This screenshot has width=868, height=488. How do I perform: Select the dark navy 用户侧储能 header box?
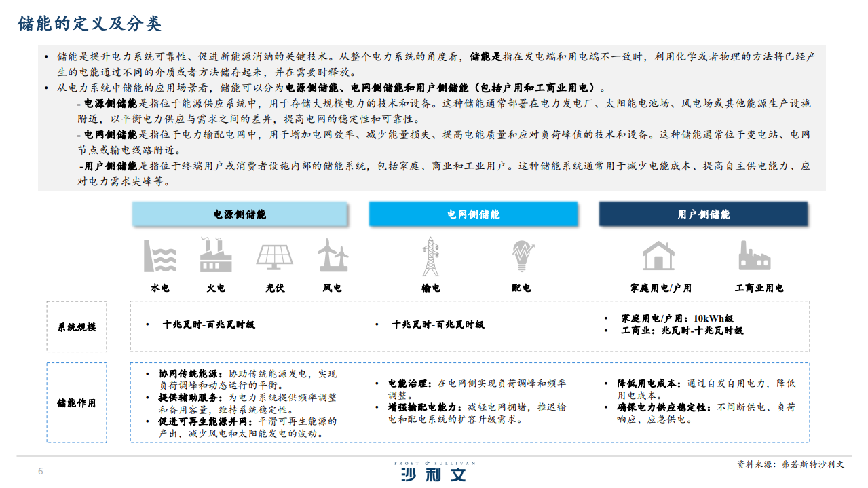(703, 214)
